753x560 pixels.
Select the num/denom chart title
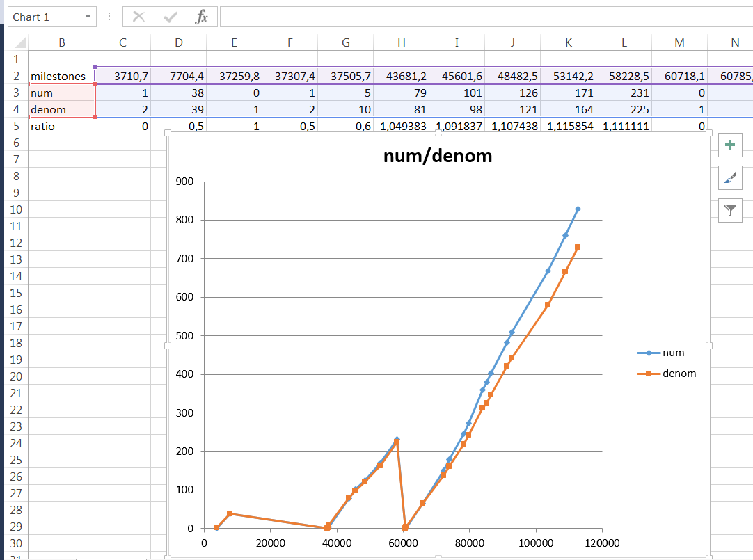(438, 156)
